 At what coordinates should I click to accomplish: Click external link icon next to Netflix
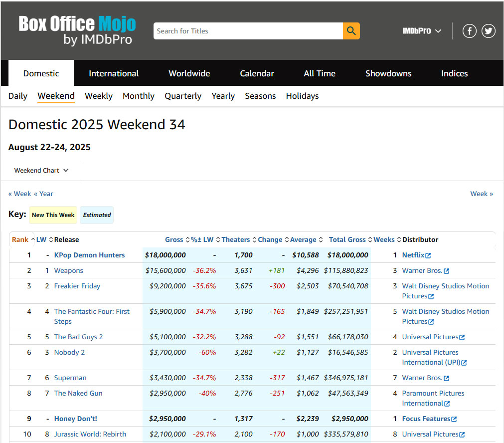(428, 255)
